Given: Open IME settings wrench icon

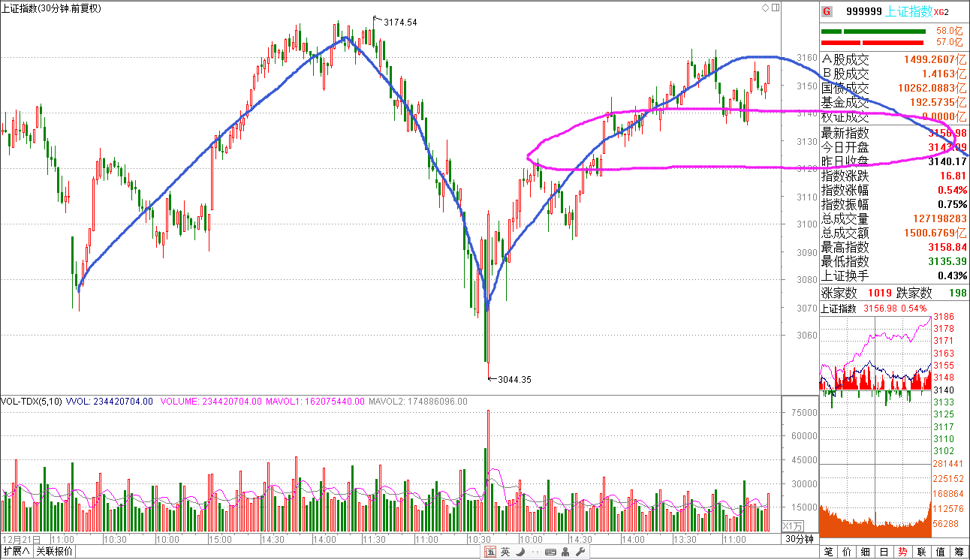Looking at the screenshot, I should tap(581, 552).
